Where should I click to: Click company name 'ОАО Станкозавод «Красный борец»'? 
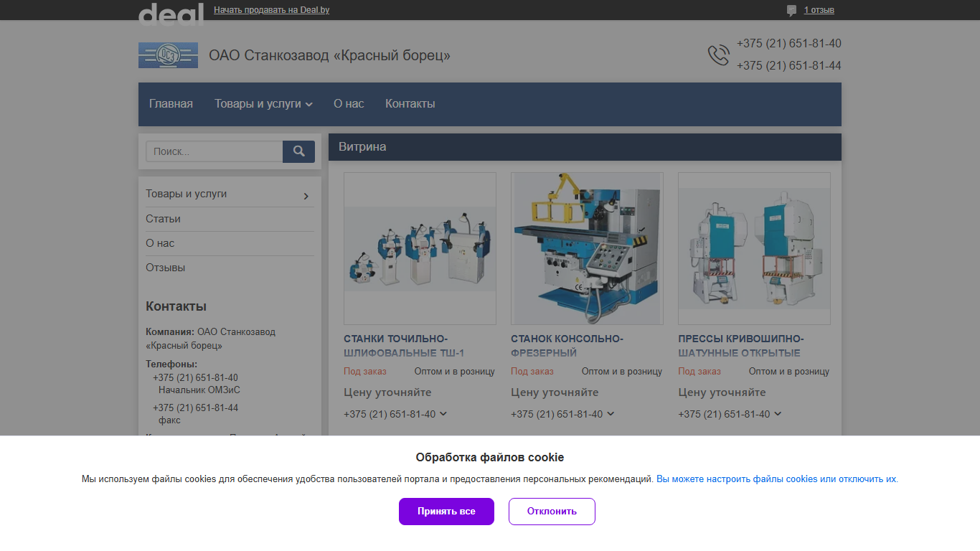330,55
